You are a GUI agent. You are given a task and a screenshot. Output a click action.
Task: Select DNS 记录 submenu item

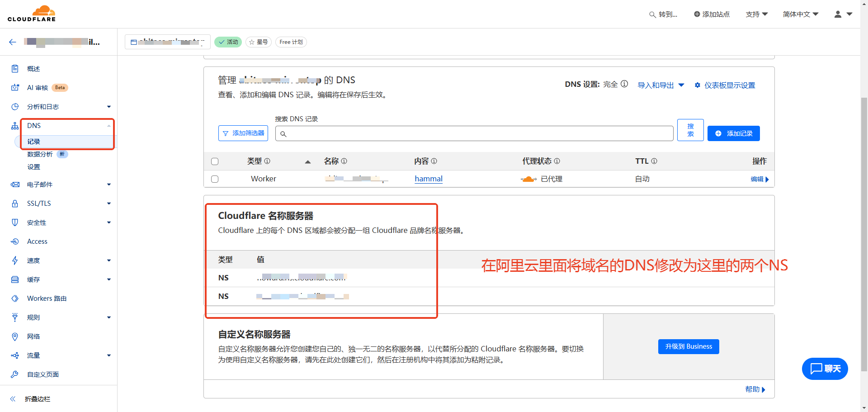pos(33,142)
